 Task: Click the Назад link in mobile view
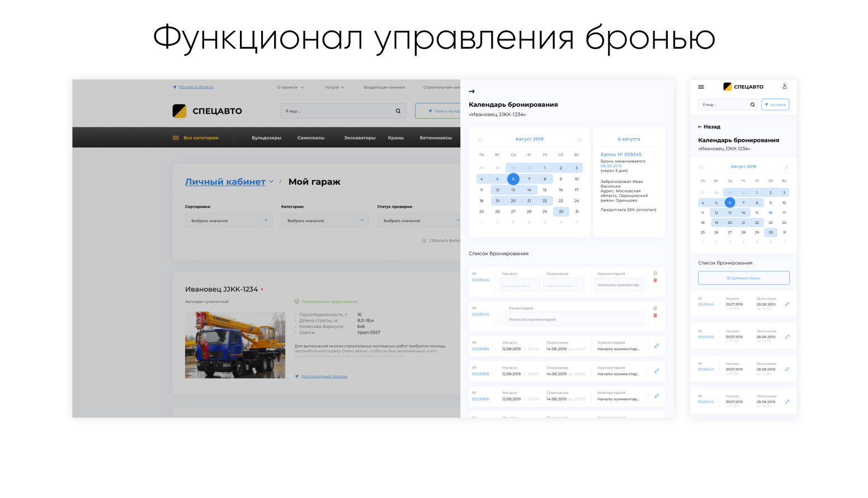pyautogui.click(x=709, y=127)
